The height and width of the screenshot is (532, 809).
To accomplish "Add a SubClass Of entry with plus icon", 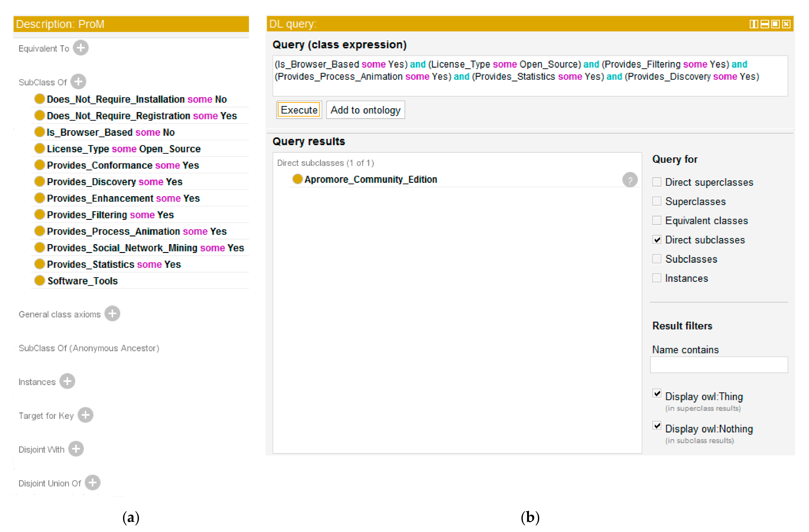I will point(79,82).
